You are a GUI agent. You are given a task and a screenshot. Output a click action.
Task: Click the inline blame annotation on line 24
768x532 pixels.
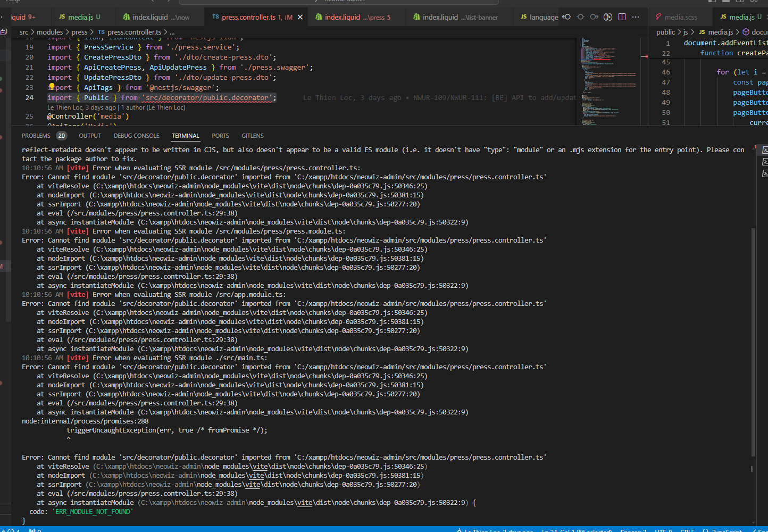pyautogui.click(x=439, y=98)
